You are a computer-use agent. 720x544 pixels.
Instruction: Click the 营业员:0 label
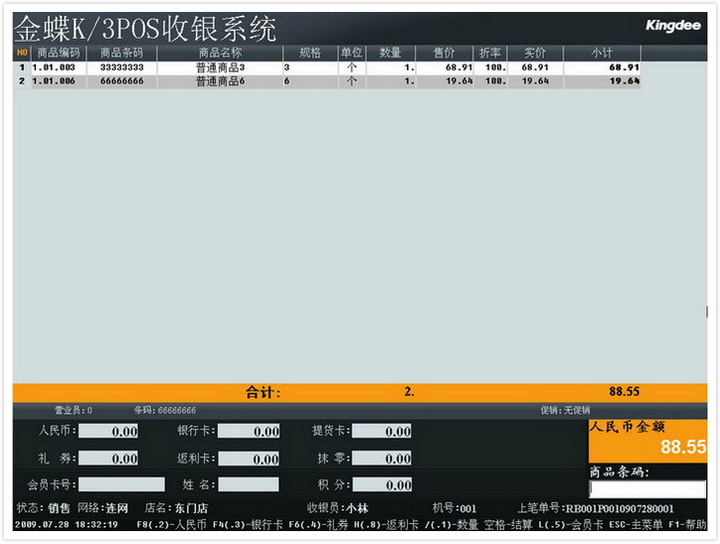click(x=73, y=410)
